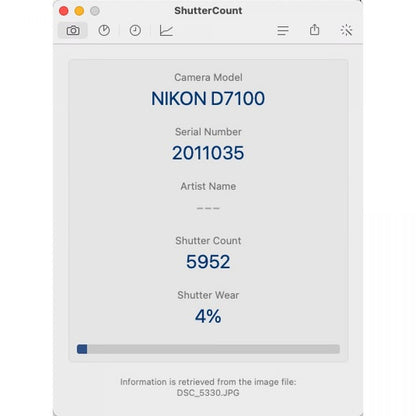The height and width of the screenshot is (416, 416).
Task: Select the camera summary toolbar icon
Action: (73, 31)
